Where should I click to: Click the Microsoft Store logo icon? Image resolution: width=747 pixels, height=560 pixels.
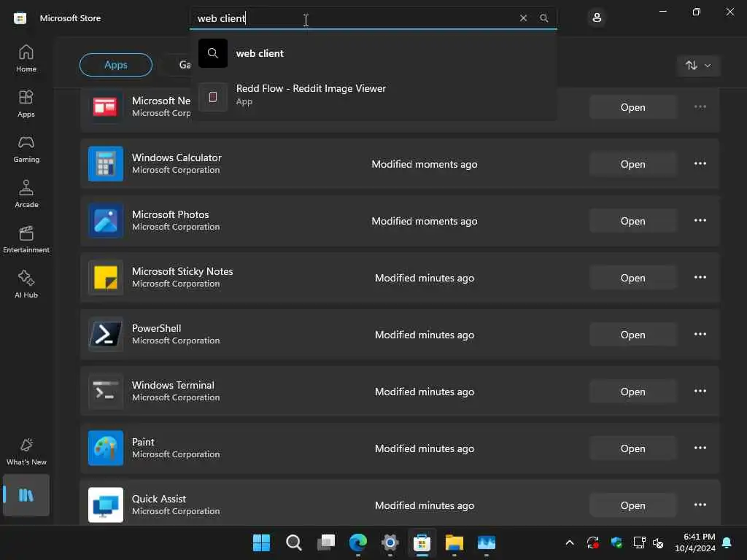click(x=20, y=18)
